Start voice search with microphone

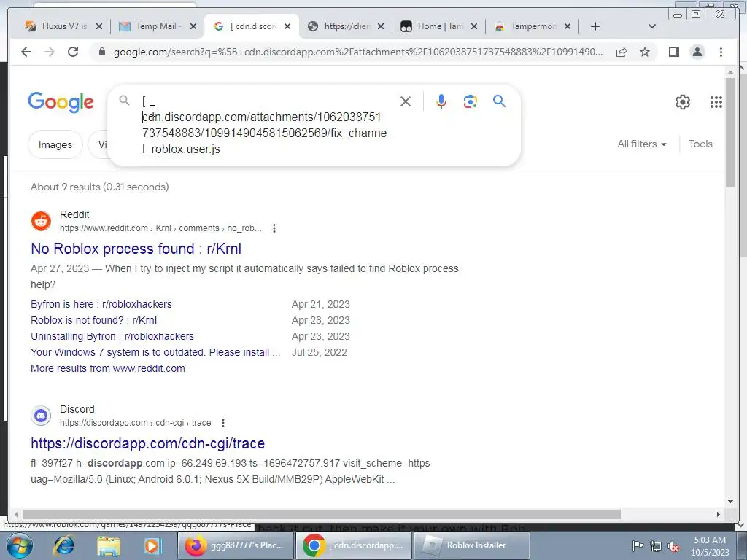coord(441,101)
